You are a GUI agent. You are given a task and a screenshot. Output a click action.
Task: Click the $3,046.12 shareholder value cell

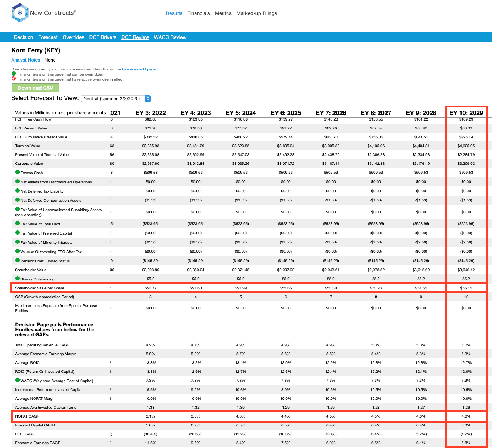(x=466, y=270)
